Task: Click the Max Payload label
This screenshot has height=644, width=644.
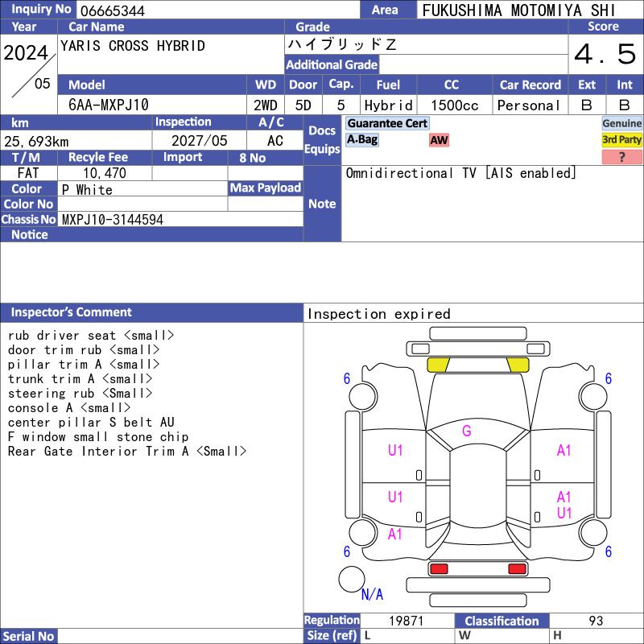Action: 266,188
